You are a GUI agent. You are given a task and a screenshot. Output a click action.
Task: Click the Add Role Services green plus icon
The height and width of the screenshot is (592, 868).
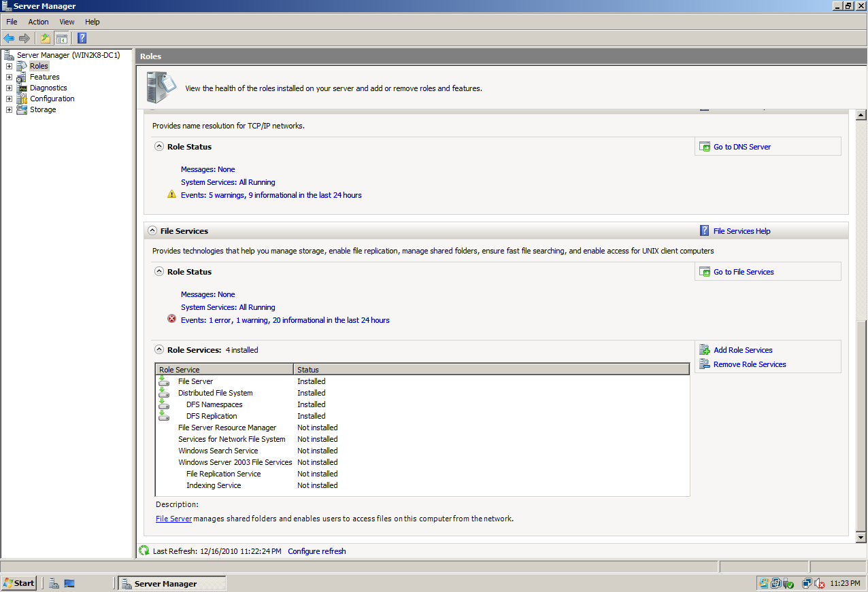705,349
